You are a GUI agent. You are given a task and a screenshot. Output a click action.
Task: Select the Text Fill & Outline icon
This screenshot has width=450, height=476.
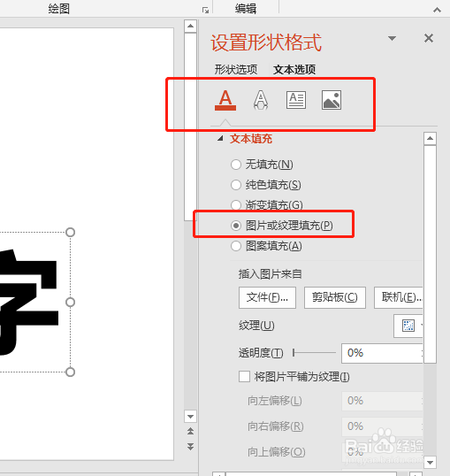click(x=225, y=100)
